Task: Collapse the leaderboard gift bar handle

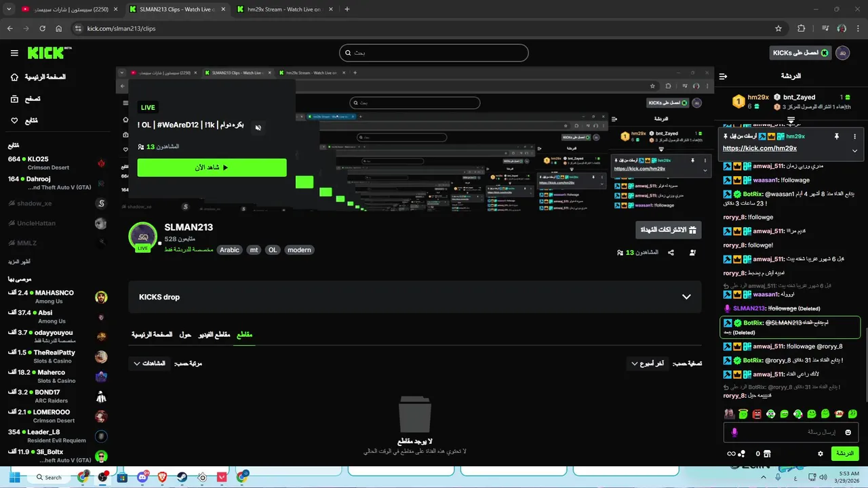Action: (791, 120)
